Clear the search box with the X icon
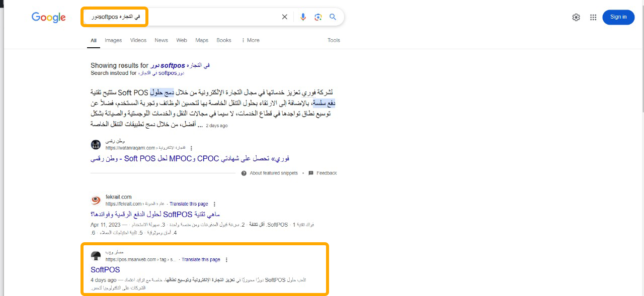The width and height of the screenshot is (644, 296). 285,17
